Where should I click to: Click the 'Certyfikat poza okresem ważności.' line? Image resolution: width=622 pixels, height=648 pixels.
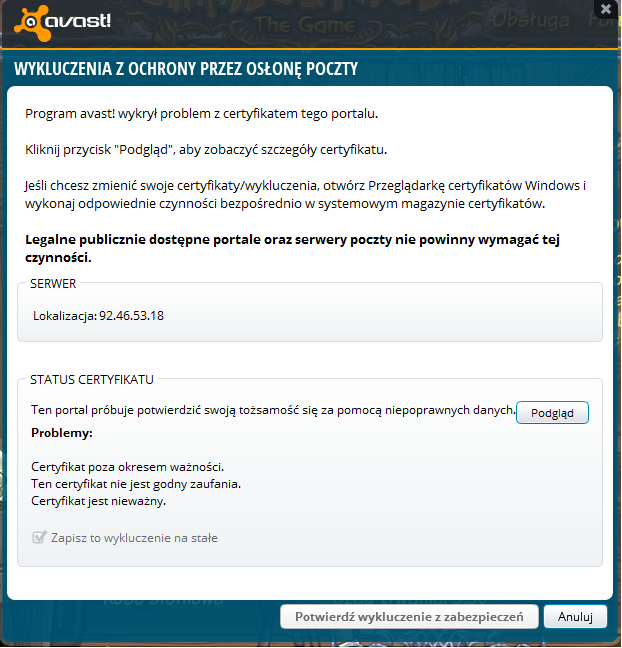[x=127, y=467]
